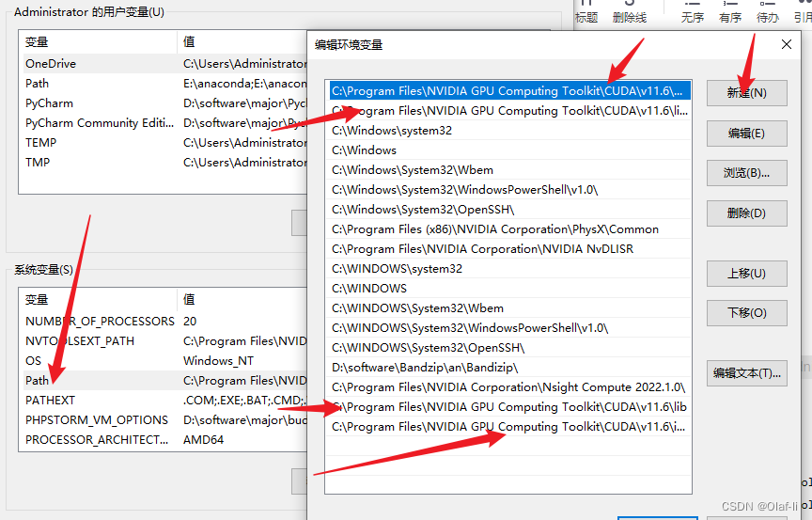Viewport: 812px width, 520px height.
Task: Open 浏览(B)... to browse for a folder
Action: [x=747, y=173]
